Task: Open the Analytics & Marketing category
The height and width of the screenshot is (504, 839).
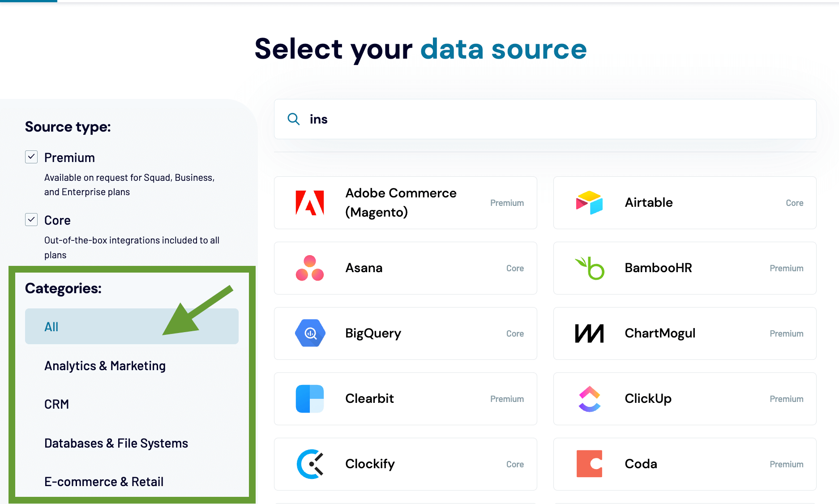Action: tap(104, 366)
